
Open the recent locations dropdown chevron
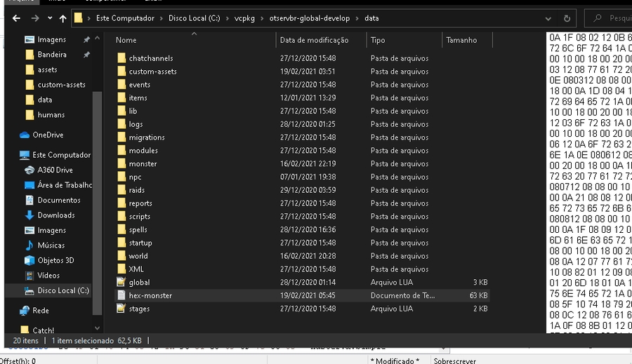pos(49,18)
